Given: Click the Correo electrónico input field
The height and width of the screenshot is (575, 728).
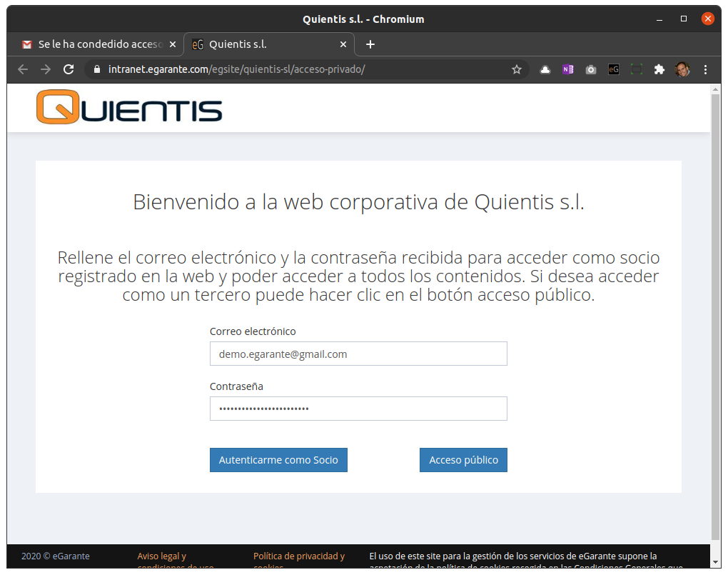Looking at the screenshot, I should (x=358, y=354).
